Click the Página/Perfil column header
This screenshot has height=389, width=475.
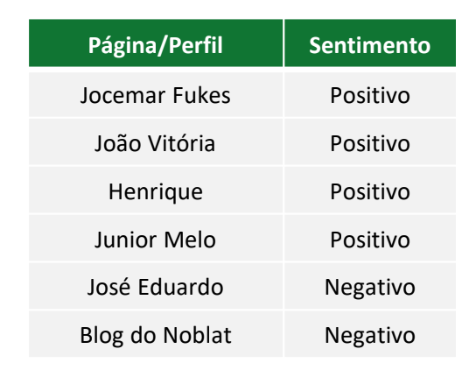click(x=156, y=43)
